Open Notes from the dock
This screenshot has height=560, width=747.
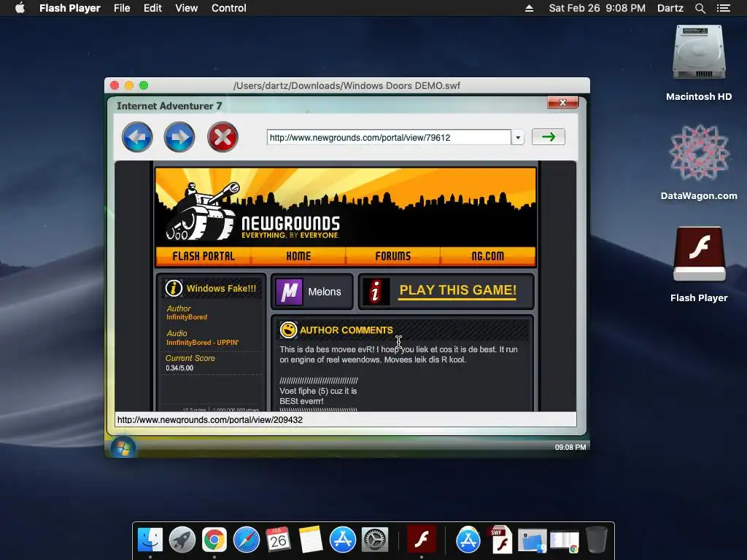click(x=311, y=540)
